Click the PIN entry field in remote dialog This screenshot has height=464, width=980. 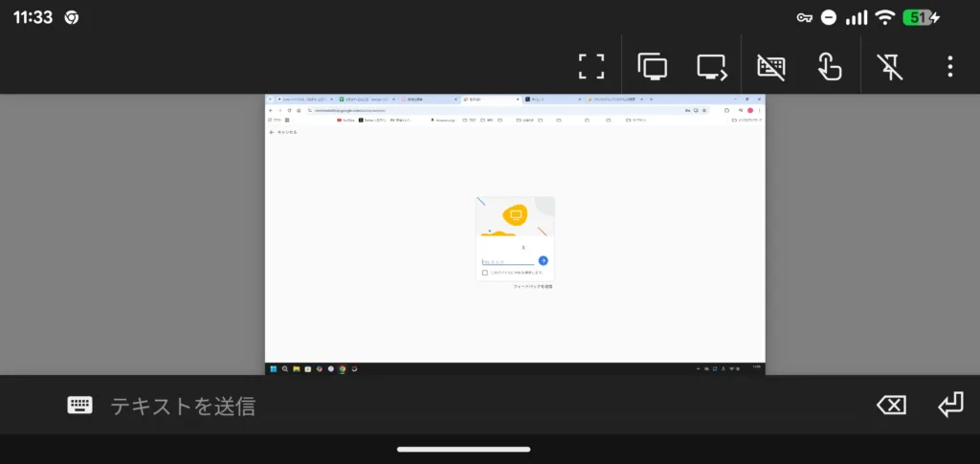coord(508,262)
